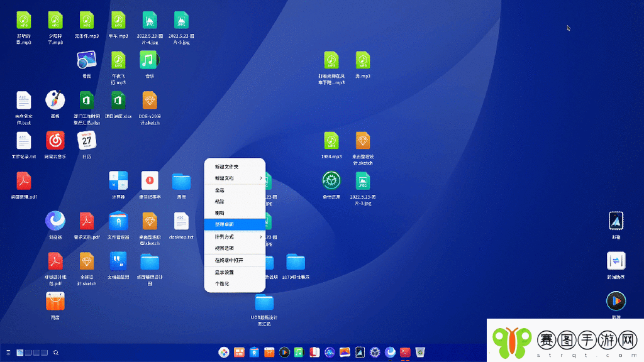Open multitasking view in the dock
This screenshot has height=362, width=644.
[x=239, y=352]
